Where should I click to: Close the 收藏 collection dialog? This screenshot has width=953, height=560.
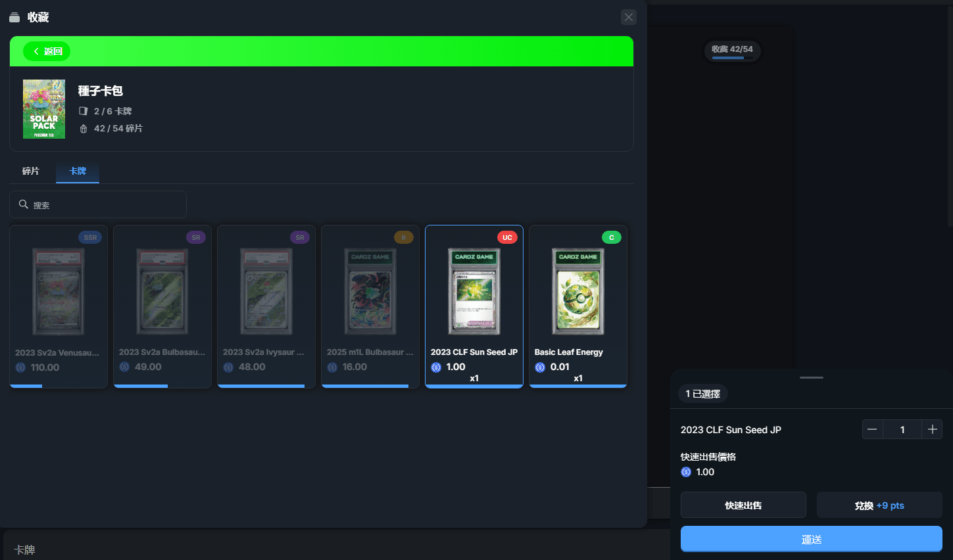point(629,17)
